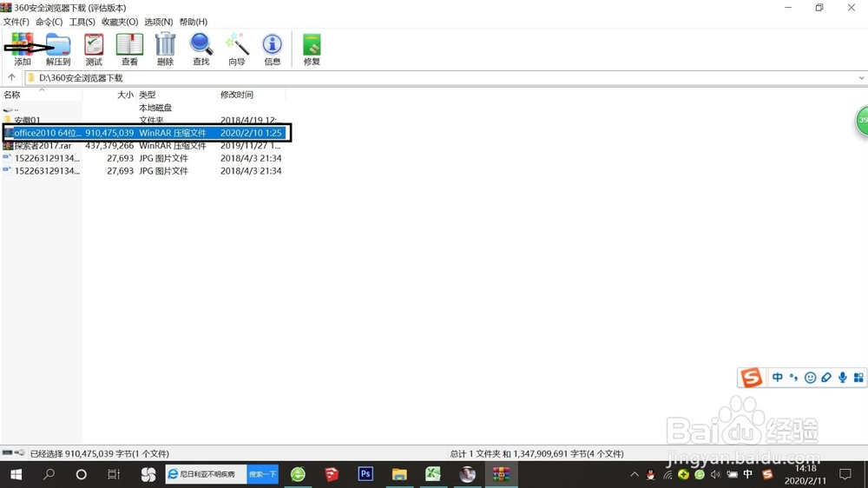
Task: Open the green 360 browser taskbar icon
Action: point(298,474)
